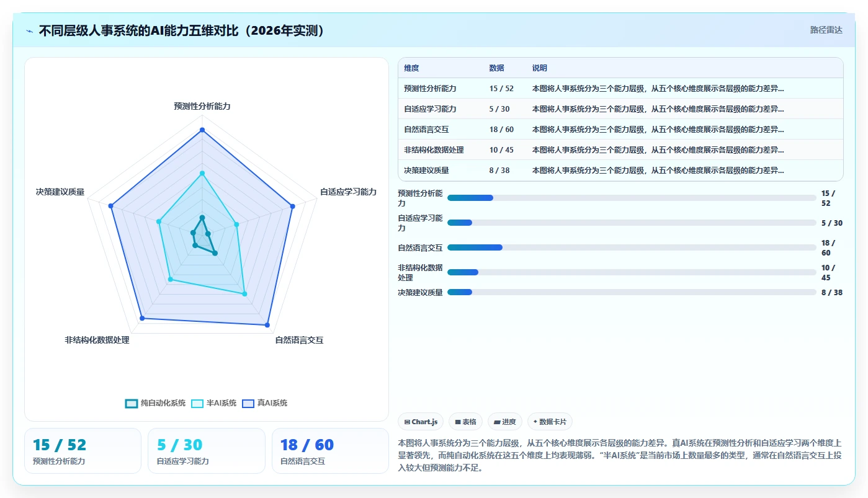The width and height of the screenshot is (868, 498).
Task: Click the radar axis label 自然语言交互
Action: 299,340
